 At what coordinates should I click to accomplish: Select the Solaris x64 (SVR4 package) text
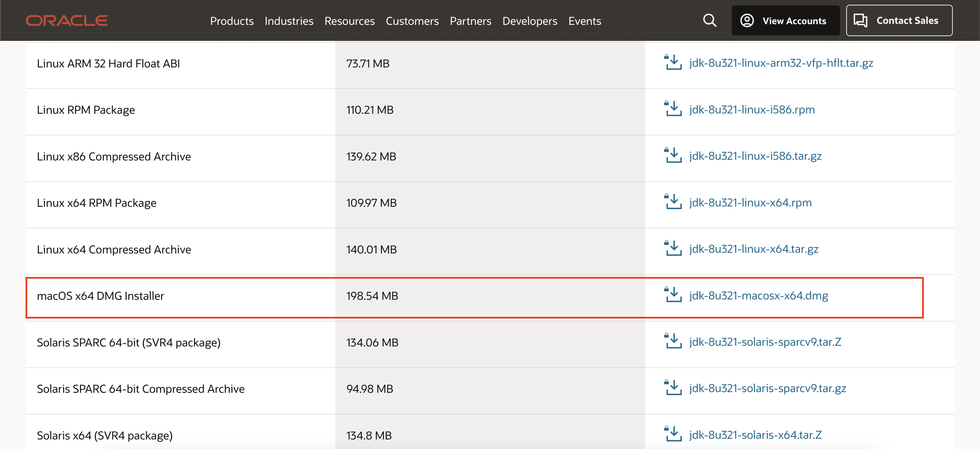[105, 436]
